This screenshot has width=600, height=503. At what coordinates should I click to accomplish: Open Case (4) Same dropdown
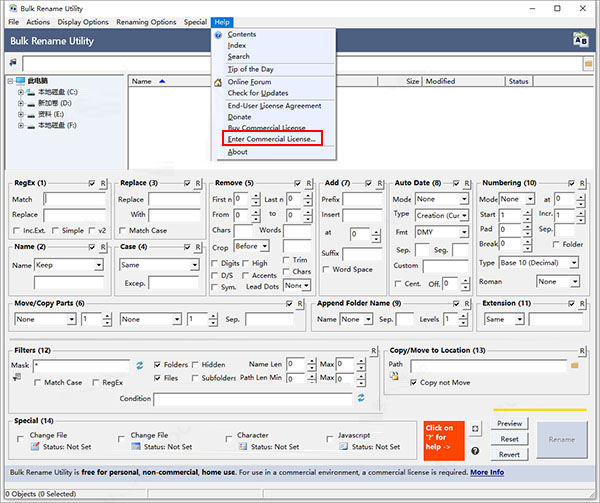tap(195, 265)
